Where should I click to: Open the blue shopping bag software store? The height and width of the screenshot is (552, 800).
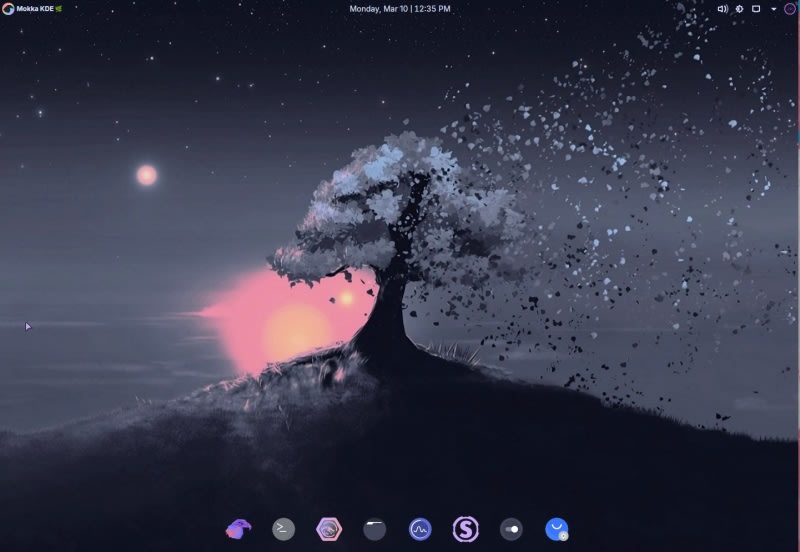[557, 529]
